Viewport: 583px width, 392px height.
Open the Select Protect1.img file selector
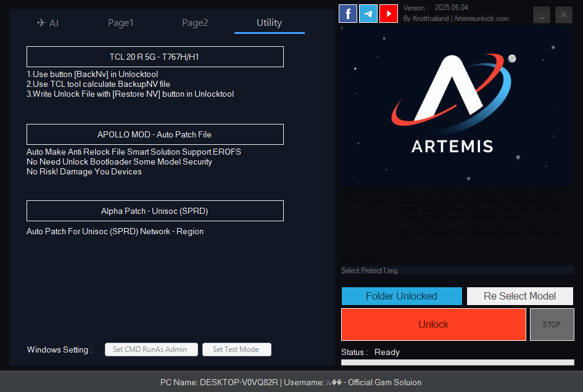click(457, 270)
